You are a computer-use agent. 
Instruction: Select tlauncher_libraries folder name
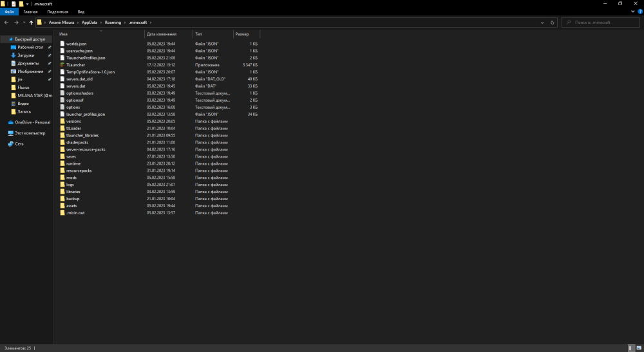pos(82,135)
